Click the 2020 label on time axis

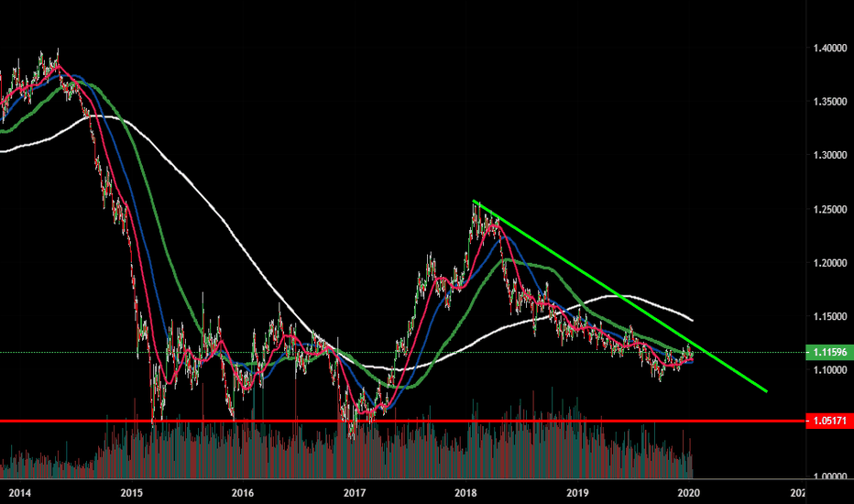pos(689,493)
